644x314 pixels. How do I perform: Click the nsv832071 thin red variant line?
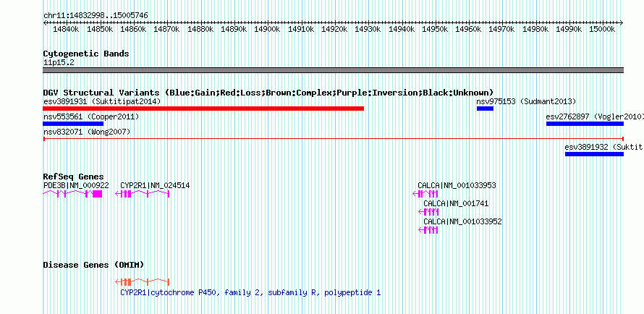pos(334,139)
